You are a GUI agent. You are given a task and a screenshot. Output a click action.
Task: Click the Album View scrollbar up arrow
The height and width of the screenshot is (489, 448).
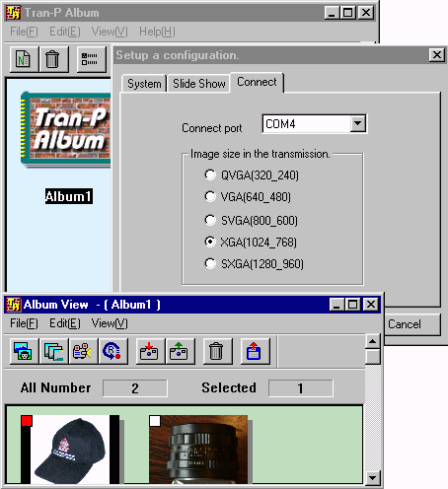pos(373,341)
